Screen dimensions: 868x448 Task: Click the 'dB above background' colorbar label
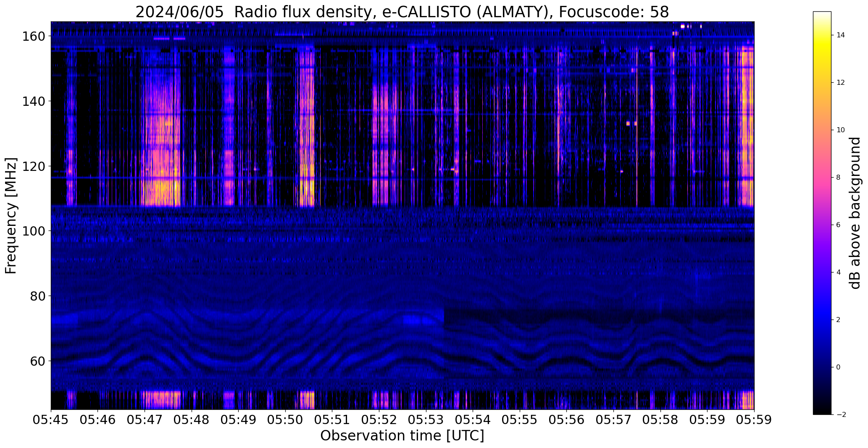(x=855, y=213)
